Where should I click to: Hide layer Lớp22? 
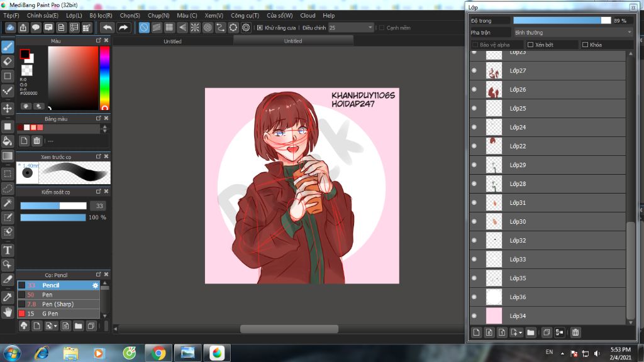(474, 146)
